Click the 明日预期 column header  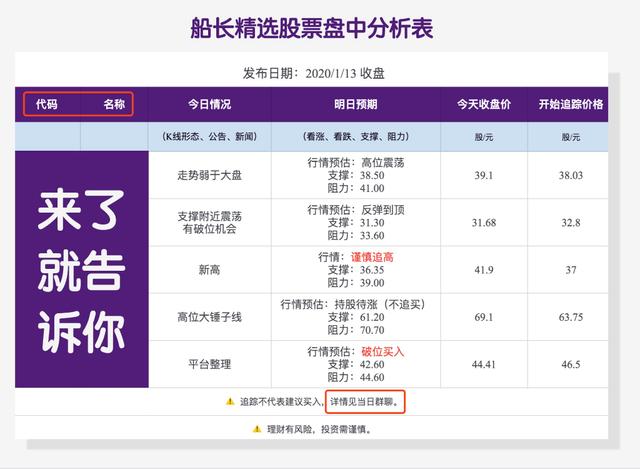(x=356, y=104)
